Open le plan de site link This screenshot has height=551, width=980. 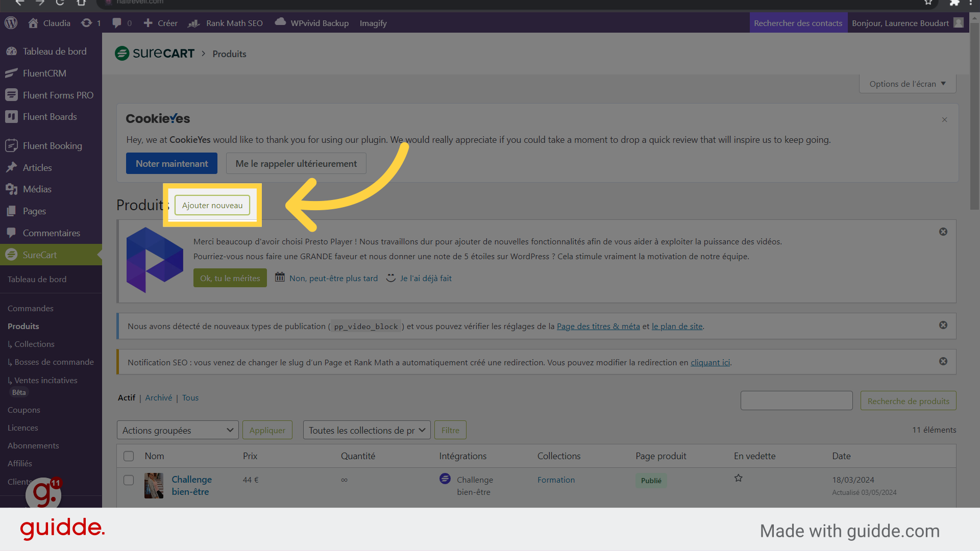point(677,326)
